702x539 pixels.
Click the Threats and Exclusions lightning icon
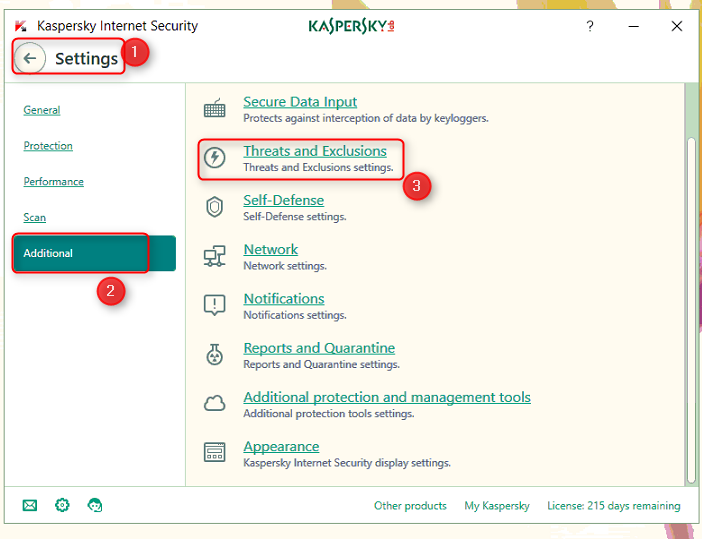pyautogui.click(x=214, y=158)
